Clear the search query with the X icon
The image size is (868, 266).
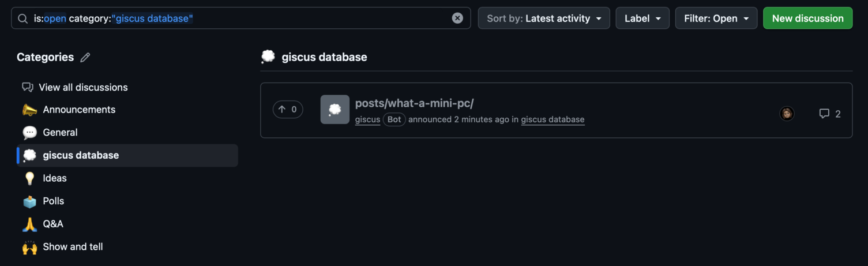457,18
